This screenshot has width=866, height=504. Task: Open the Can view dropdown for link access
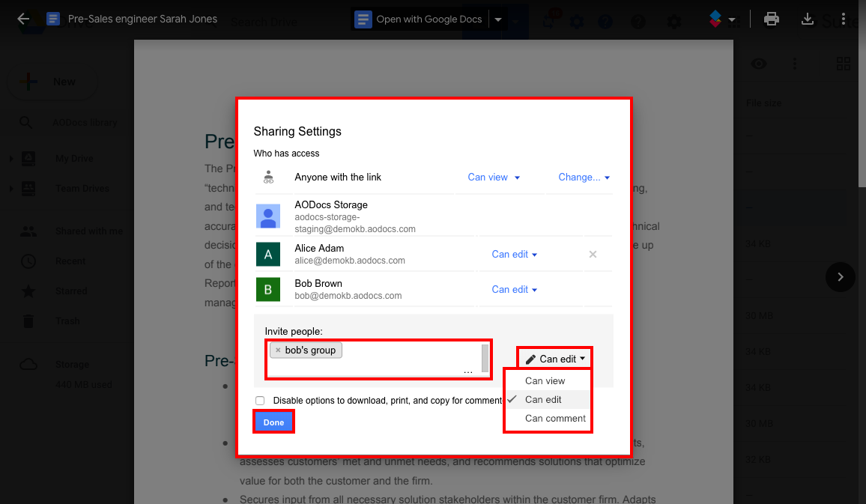click(494, 177)
